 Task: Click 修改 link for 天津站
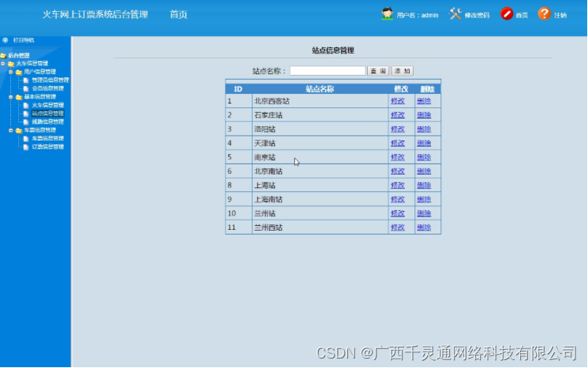tap(398, 143)
